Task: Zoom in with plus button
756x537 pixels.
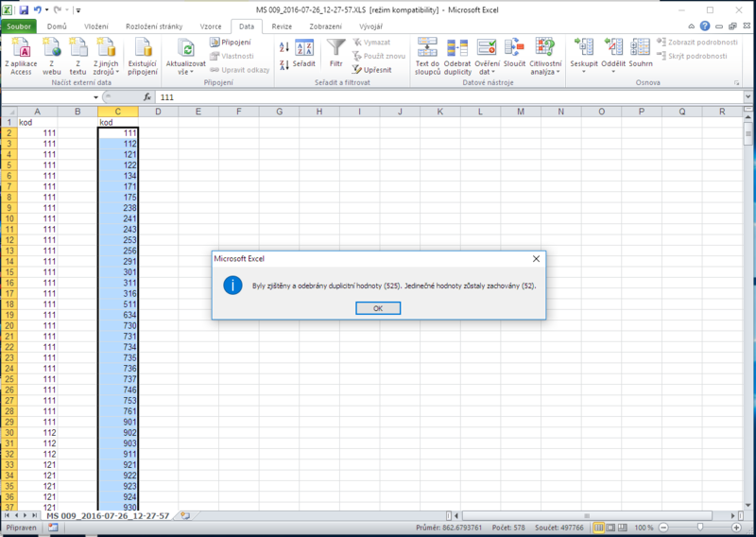Action: point(737,528)
